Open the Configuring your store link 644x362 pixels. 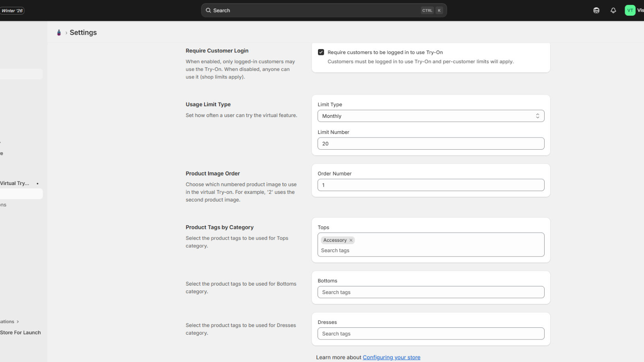point(391,357)
